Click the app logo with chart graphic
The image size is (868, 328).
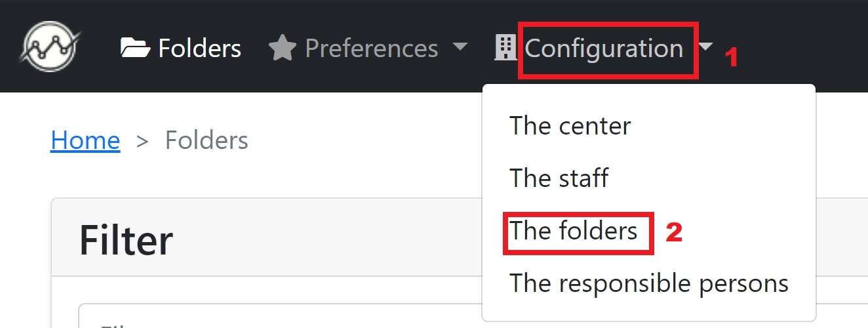(x=50, y=47)
